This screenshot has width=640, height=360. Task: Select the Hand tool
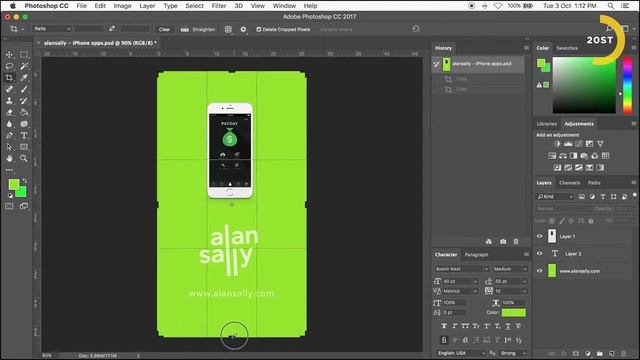point(9,158)
